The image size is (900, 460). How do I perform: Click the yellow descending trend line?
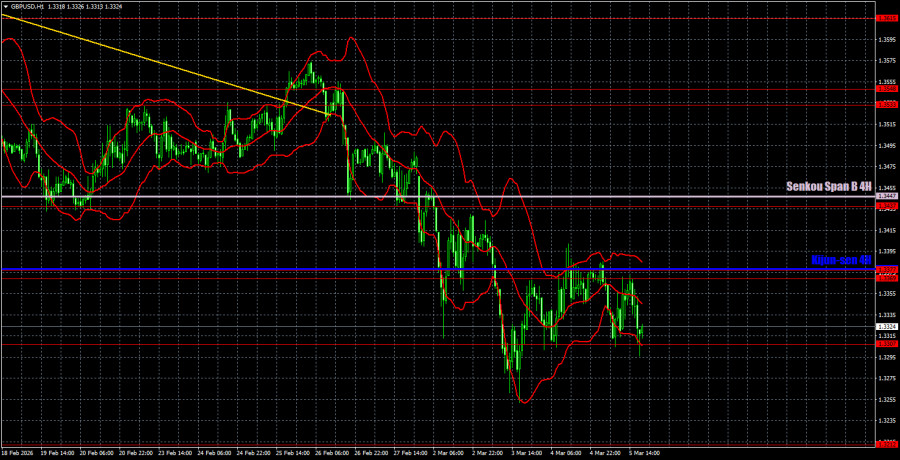[x=166, y=64]
